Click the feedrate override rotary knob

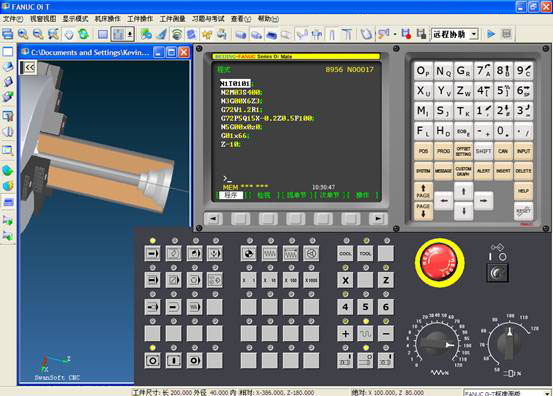(x=437, y=344)
